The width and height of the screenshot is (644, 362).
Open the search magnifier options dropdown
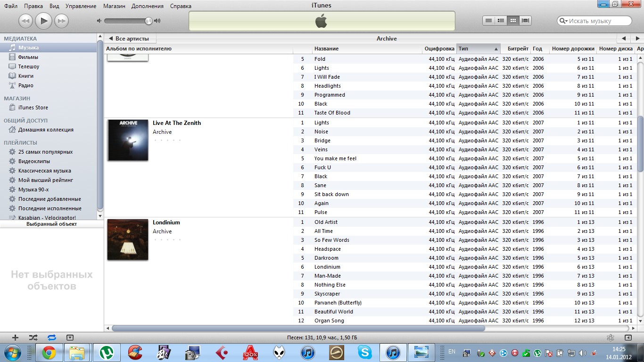563,21
